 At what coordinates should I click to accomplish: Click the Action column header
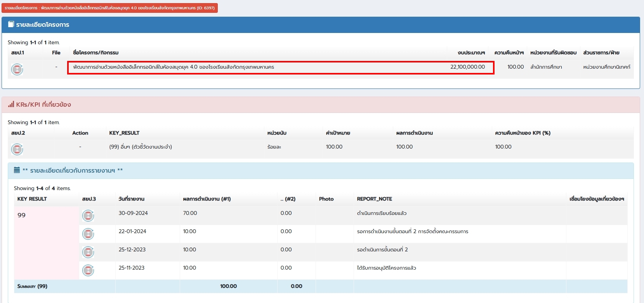tap(80, 133)
